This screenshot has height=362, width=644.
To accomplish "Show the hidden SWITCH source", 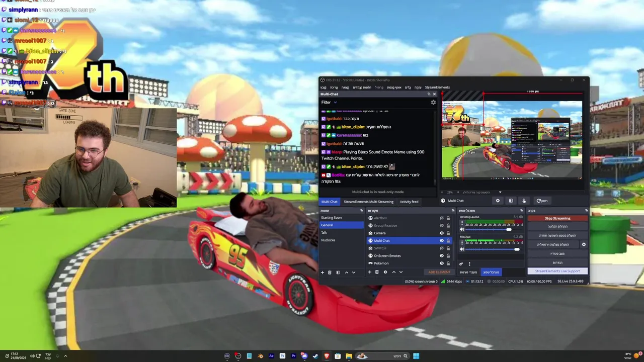I will 442,248.
